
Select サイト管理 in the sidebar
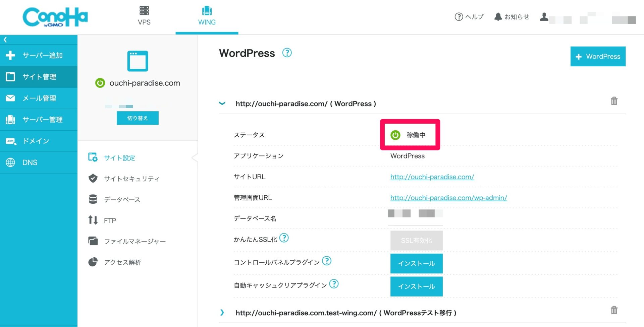39,77
